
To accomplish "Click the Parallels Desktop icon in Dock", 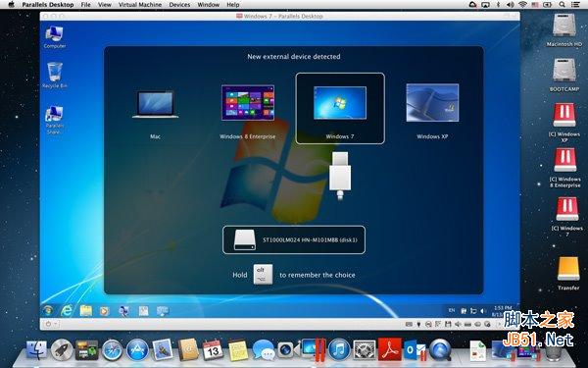I will [x=314, y=349].
